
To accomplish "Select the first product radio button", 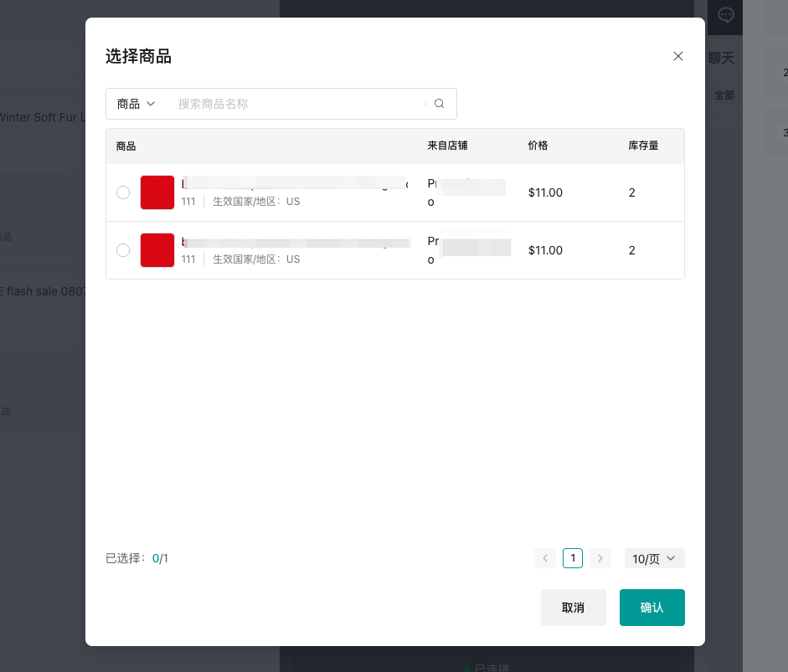I will click(x=123, y=192).
